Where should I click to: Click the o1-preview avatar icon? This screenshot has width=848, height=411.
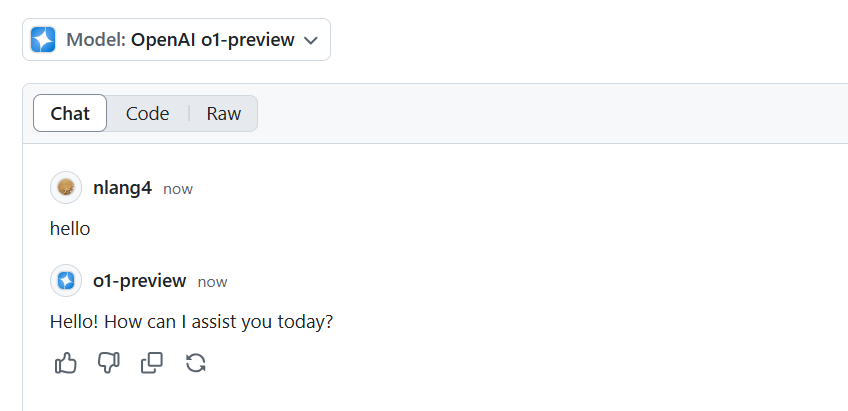(66, 281)
